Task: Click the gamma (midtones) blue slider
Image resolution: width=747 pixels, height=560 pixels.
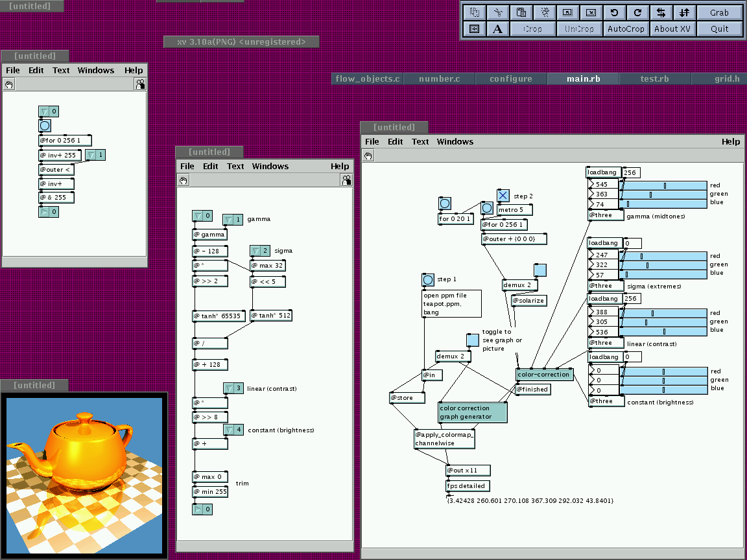Action: [x=663, y=204]
